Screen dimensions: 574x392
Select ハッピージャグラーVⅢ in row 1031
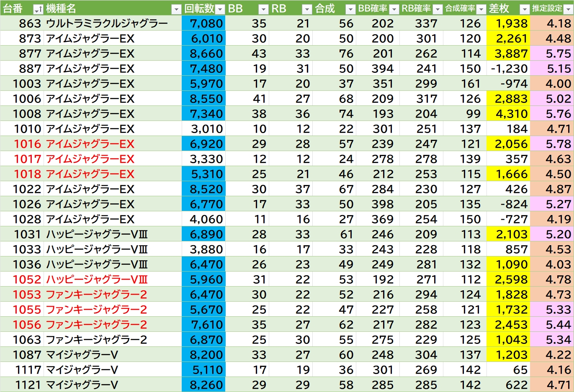[113, 234]
